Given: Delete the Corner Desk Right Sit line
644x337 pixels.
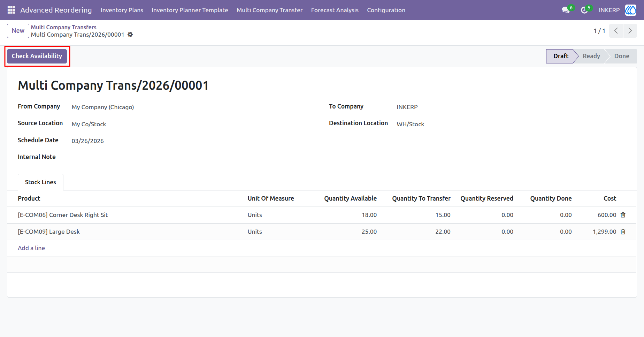Looking at the screenshot, I should [x=623, y=215].
